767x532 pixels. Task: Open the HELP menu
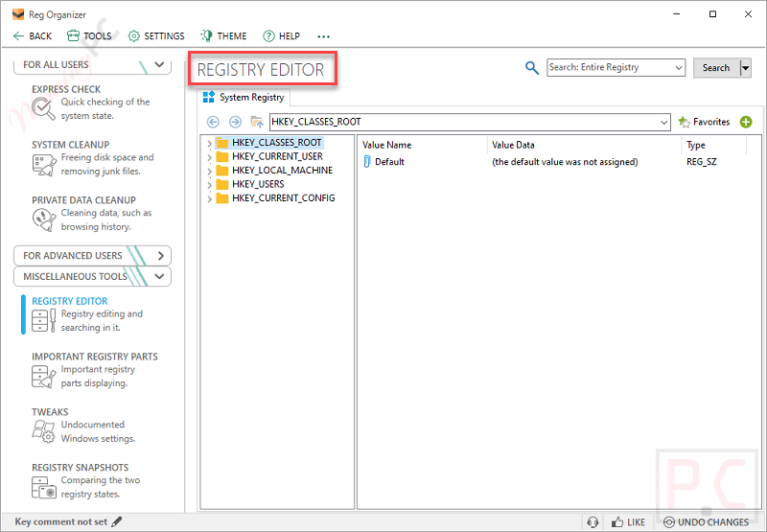pos(281,36)
